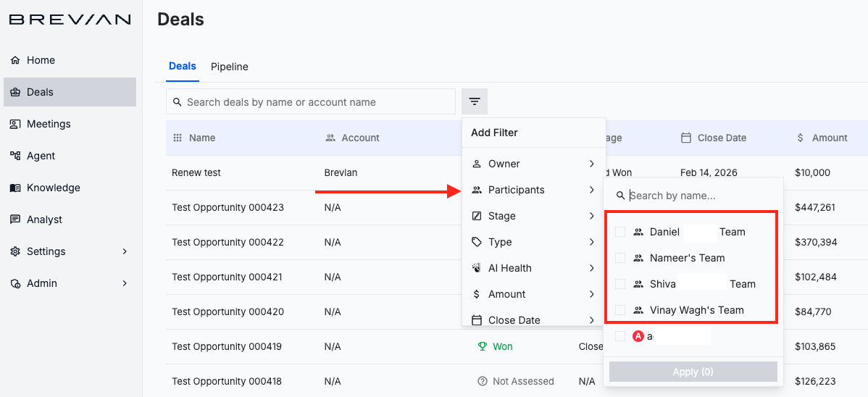Click the Agent sidebar icon
The image size is (868, 397).
click(x=15, y=156)
